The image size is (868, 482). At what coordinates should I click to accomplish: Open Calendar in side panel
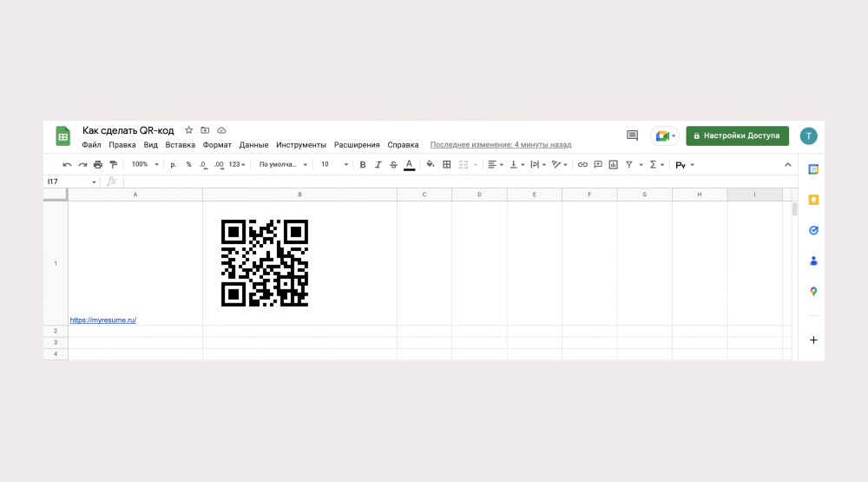coord(813,169)
